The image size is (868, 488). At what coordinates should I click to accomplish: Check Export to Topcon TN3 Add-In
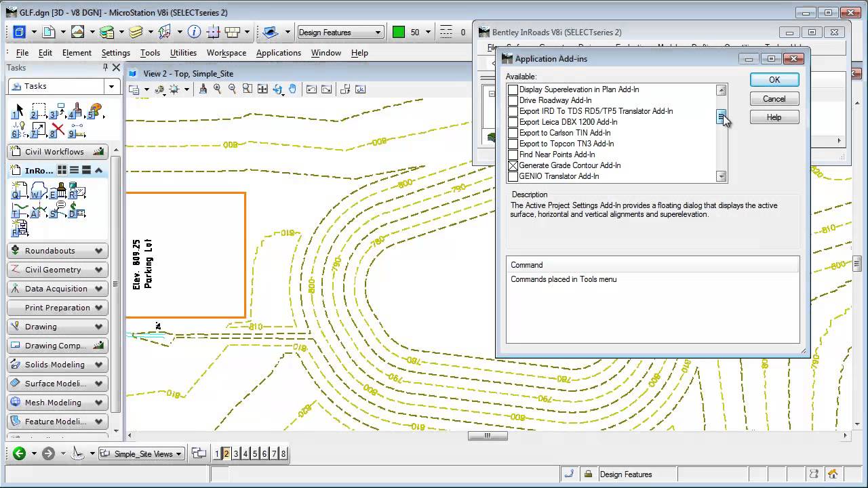point(513,144)
